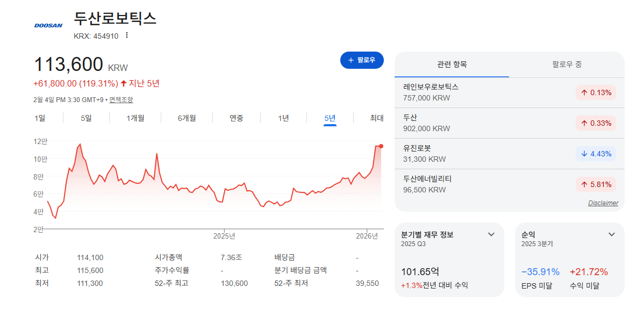The image size is (644, 309).
Task: Open the 면책조항 disclaimer link
Action: pos(121,100)
